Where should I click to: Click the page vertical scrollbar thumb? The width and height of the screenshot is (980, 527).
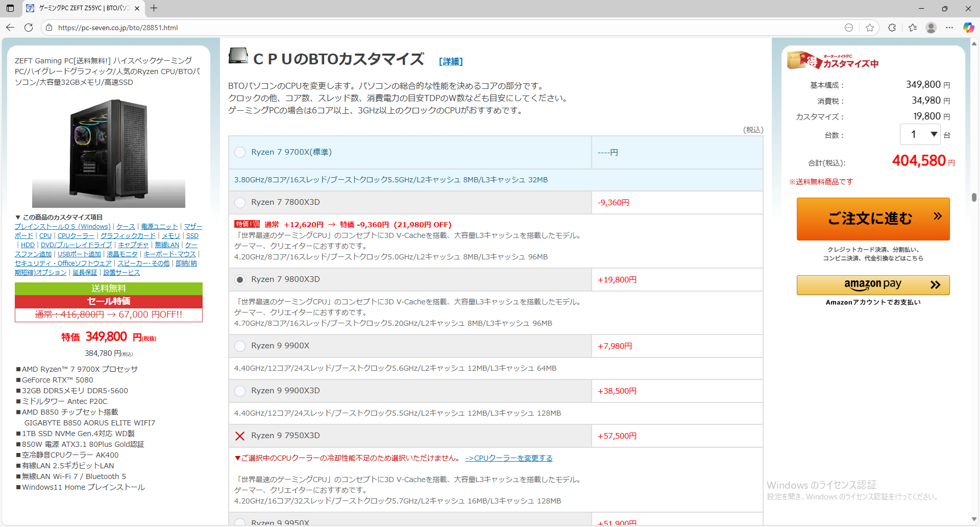click(974, 198)
